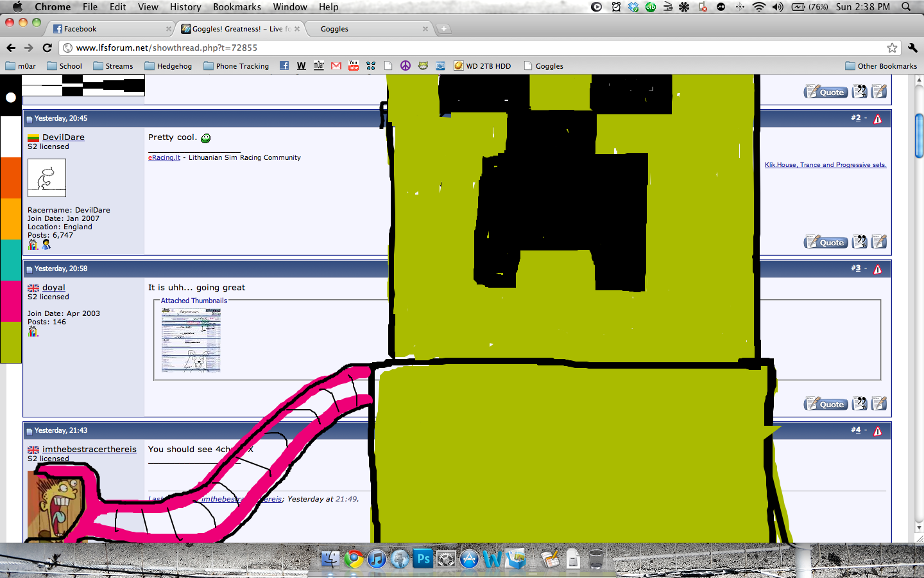
Task: Open the Hedgehog bookmark folder
Action: (x=168, y=66)
